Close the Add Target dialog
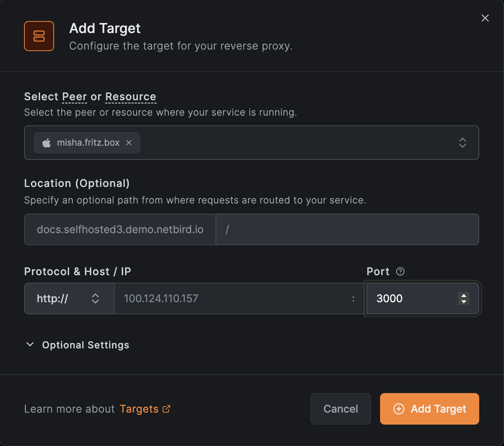The height and width of the screenshot is (446, 504). point(485,18)
